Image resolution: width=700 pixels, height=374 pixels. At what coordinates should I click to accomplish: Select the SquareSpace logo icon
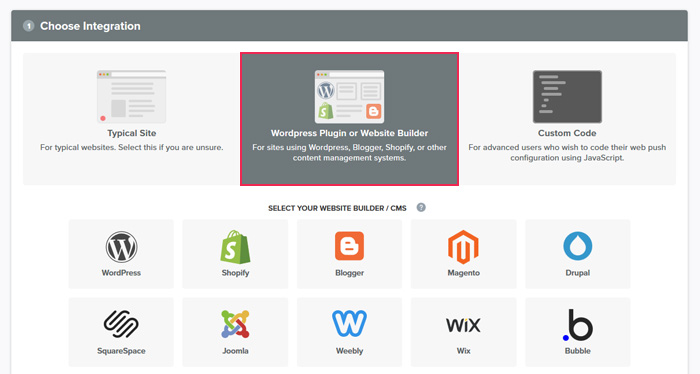[x=121, y=324]
